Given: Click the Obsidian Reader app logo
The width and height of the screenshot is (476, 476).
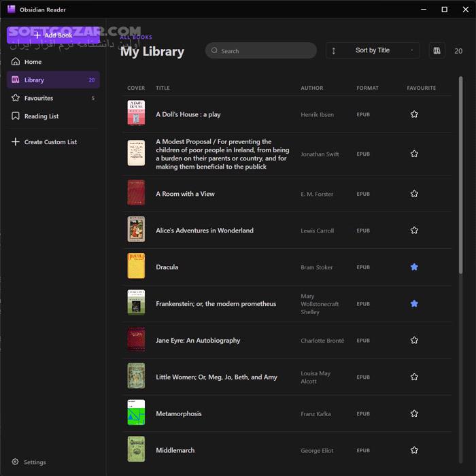Looking at the screenshot, I should [12, 9].
